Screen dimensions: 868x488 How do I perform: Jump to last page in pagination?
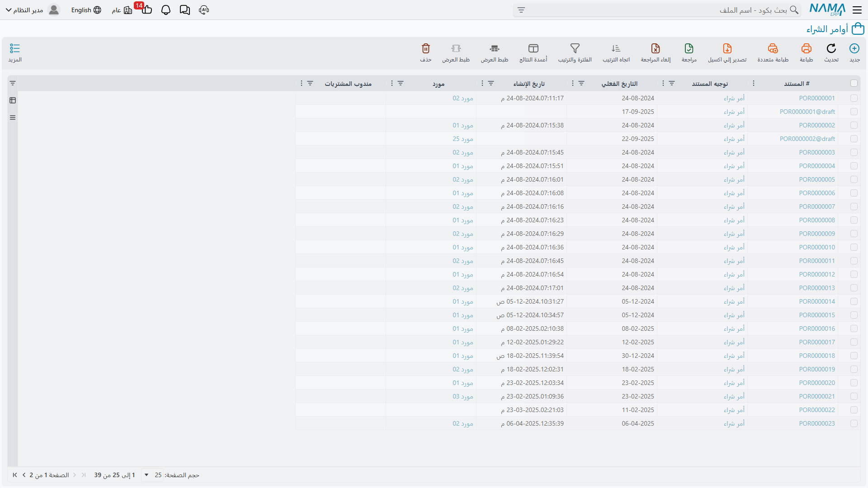pos(15,475)
